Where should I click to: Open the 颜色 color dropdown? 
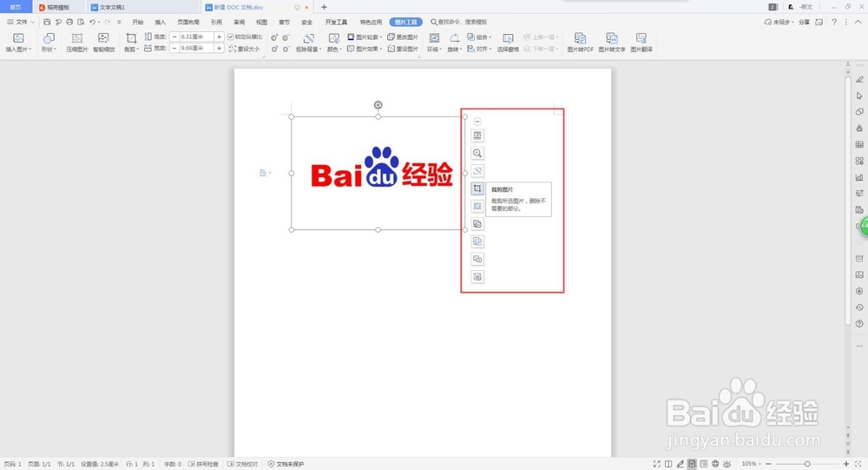tap(334, 42)
